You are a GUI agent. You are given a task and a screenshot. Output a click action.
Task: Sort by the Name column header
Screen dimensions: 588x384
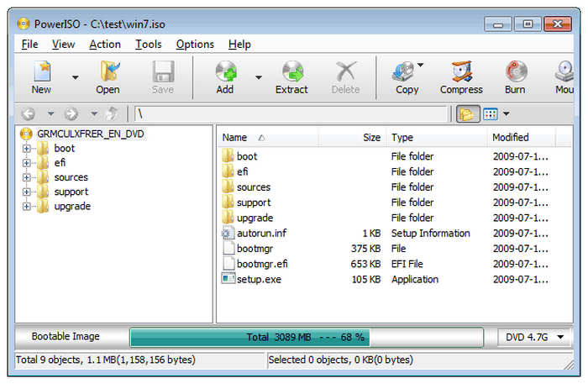click(268, 138)
